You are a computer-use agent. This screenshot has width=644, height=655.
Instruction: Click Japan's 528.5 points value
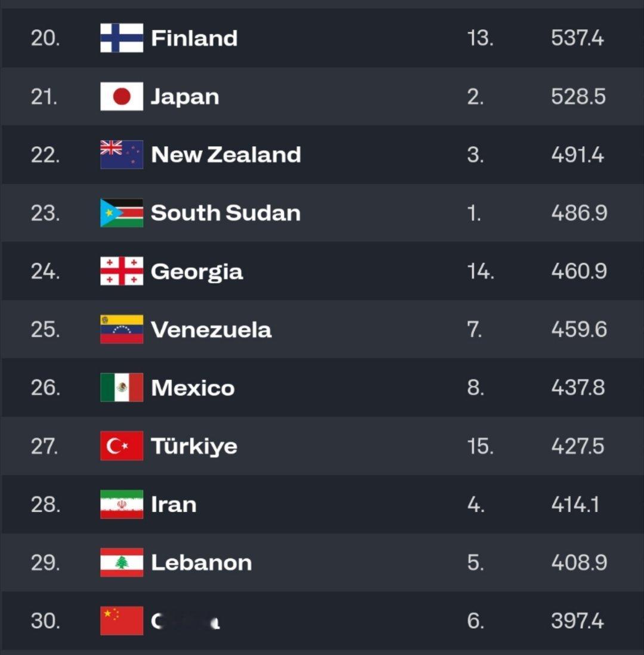tap(578, 97)
